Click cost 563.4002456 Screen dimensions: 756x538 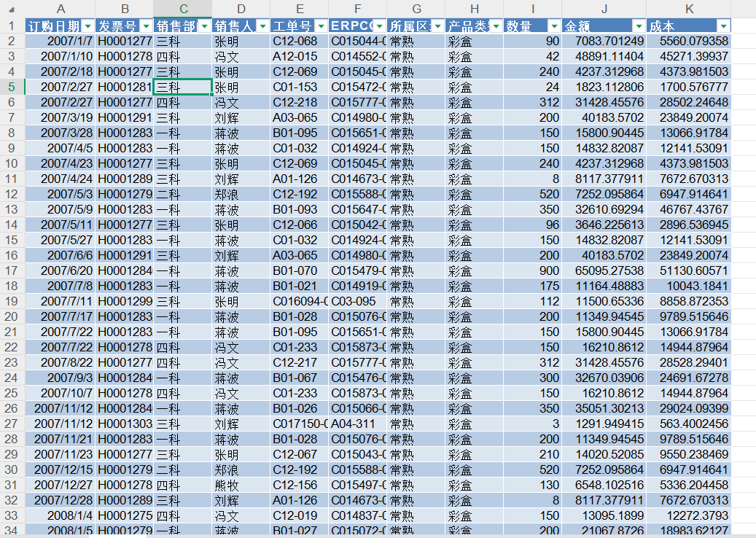[x=689, y=424]
